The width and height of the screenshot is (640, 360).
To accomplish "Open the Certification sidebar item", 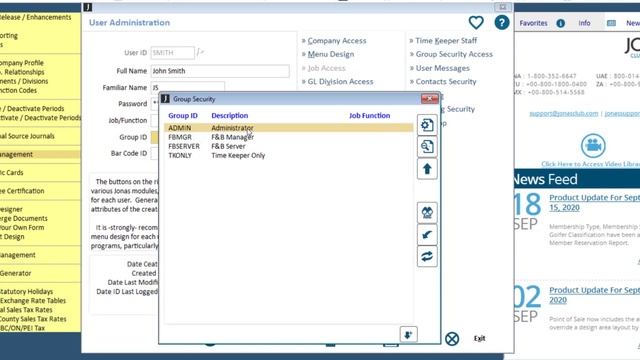I will (22, 191).
